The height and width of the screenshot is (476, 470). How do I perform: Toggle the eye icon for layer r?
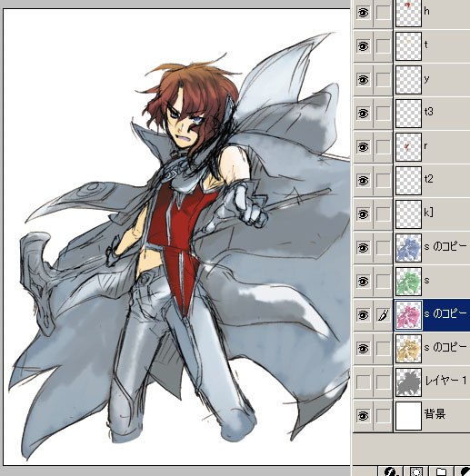click(x=363, y=147)
